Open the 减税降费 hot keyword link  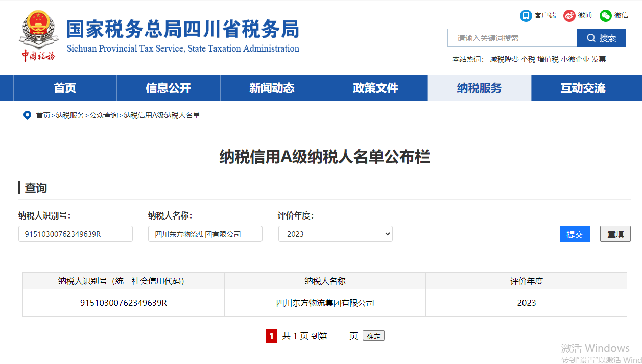504,59
